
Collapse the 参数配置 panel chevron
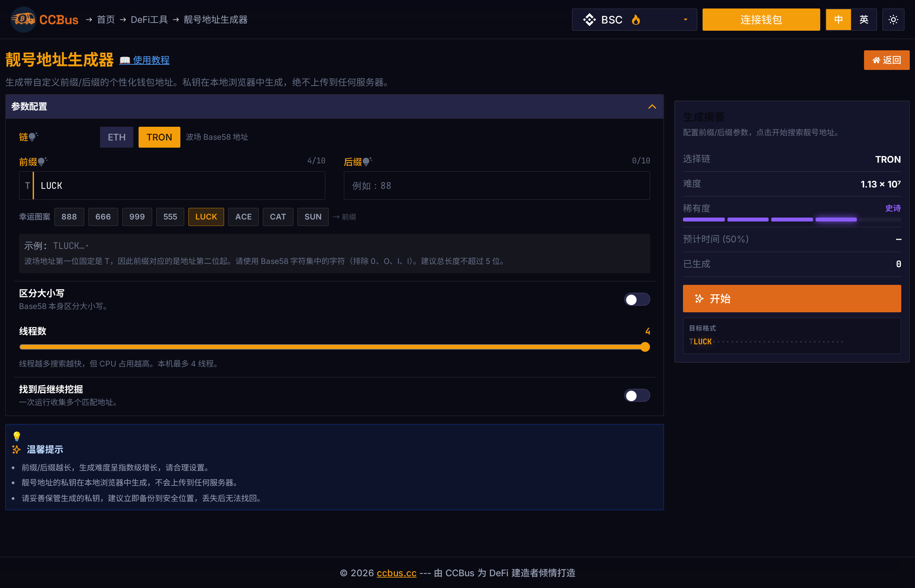pyautogui.click(x=652, y=106)
